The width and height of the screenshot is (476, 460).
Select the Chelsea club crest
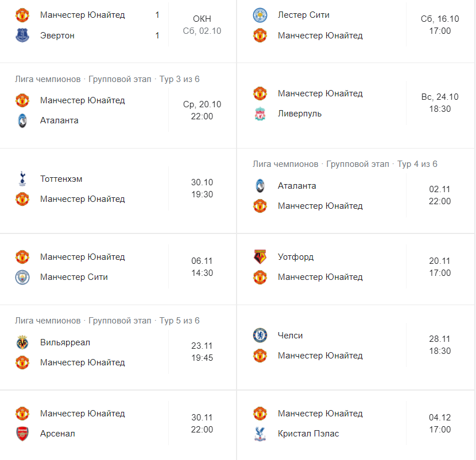coord(260,336)
